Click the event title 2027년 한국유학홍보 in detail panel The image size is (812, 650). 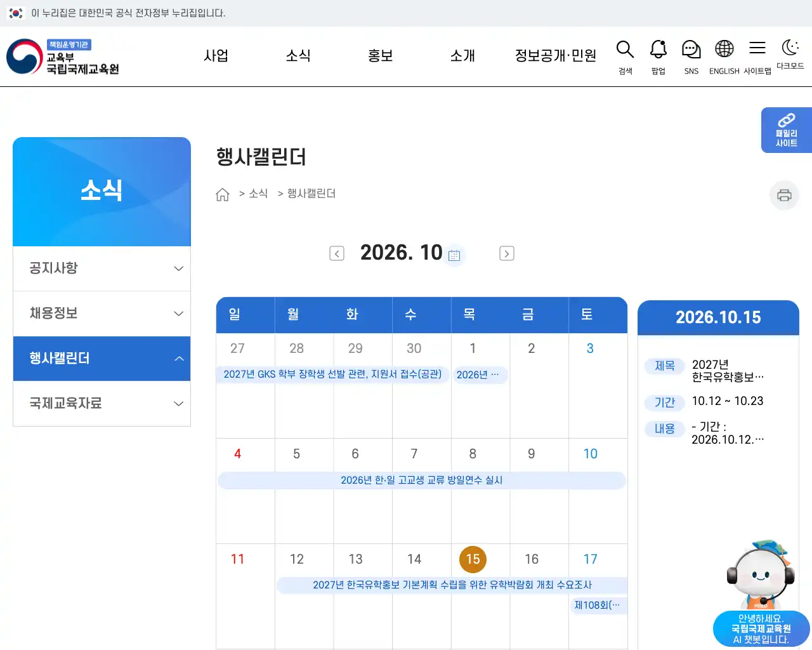[728, 371]
